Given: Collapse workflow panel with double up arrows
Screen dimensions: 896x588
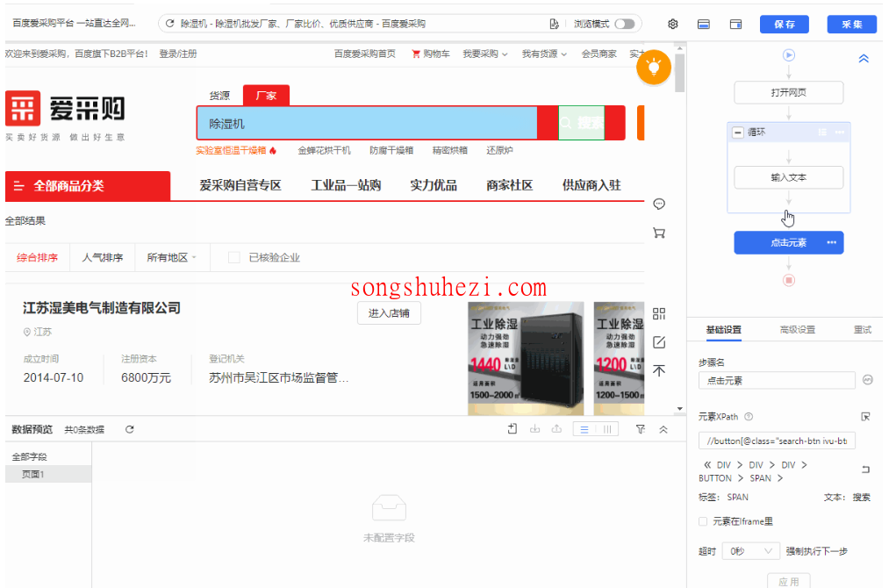Looking at the screenshot, I should (x=864, y=58).
